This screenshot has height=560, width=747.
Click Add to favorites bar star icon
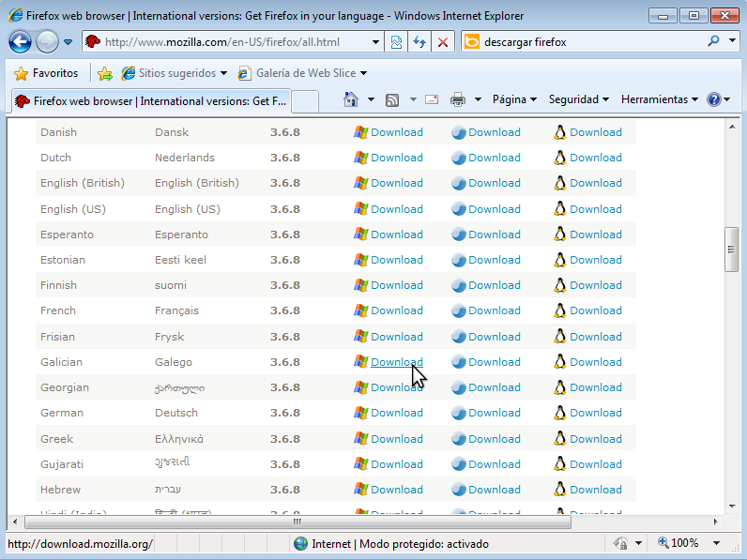click(x=104, y=73)
